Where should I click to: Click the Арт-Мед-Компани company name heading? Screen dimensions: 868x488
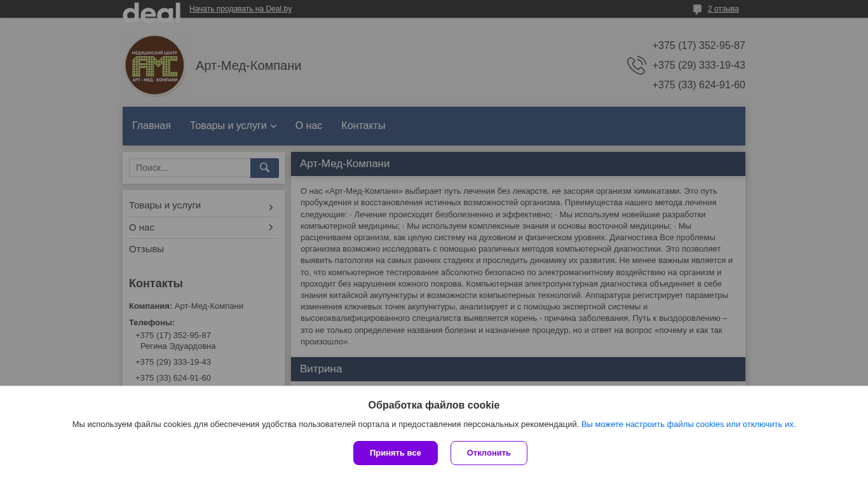248,65
